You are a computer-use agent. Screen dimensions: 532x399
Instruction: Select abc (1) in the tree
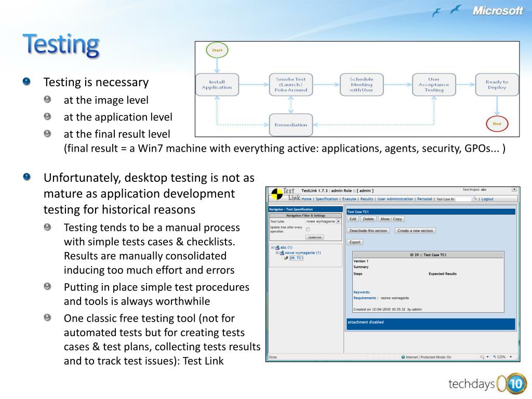pos(286,248)
